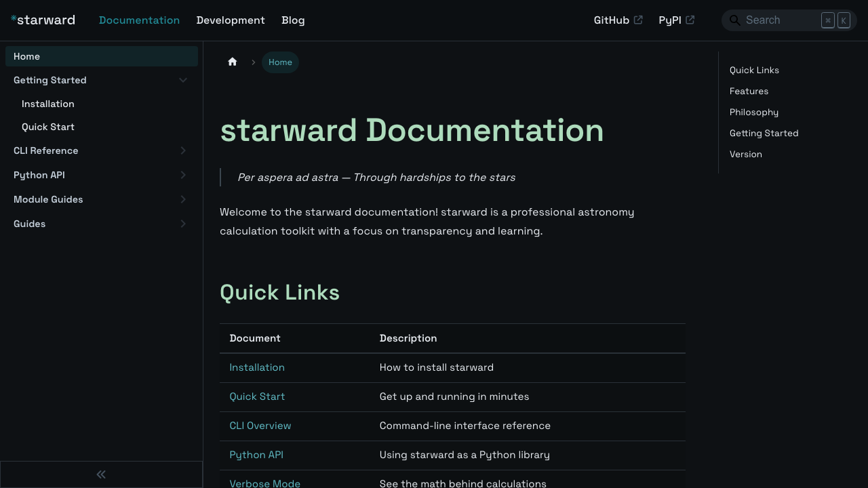868x488 pixels.
Task: Click the asterisk icon beside starward wordmark
Action: click(x=14, y=18)
